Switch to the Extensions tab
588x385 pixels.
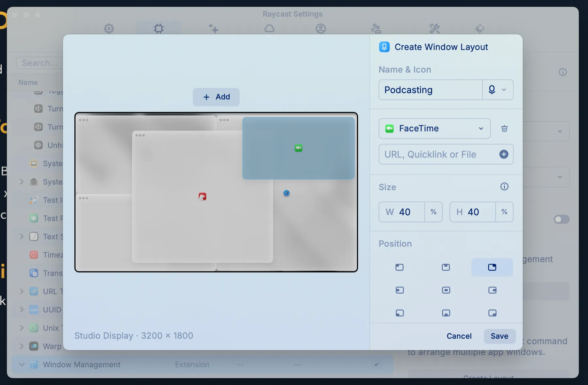[x=158, y=28]
